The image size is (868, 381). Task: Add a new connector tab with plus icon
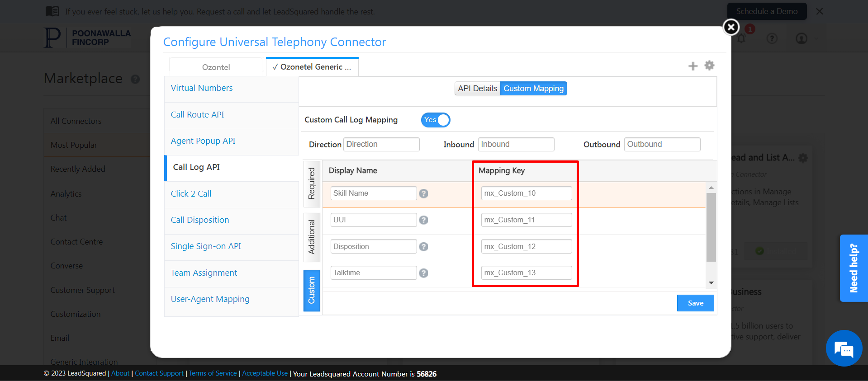click(x=693, y=66)
